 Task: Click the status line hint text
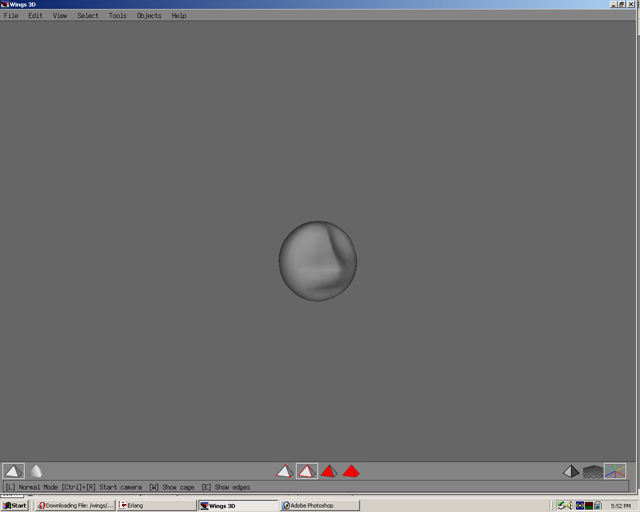(127, 487)
